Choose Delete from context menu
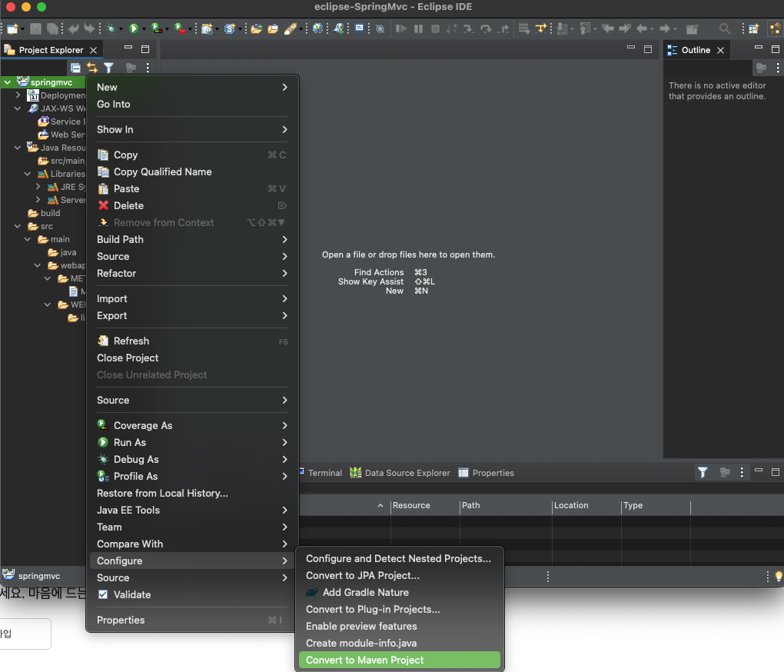The image size is (784, 672). point(192,205)
